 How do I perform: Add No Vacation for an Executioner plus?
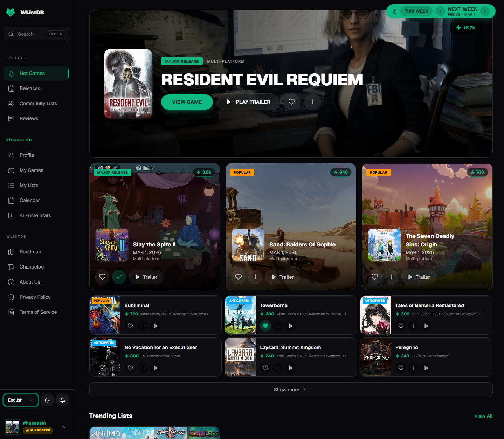point(143,368)
